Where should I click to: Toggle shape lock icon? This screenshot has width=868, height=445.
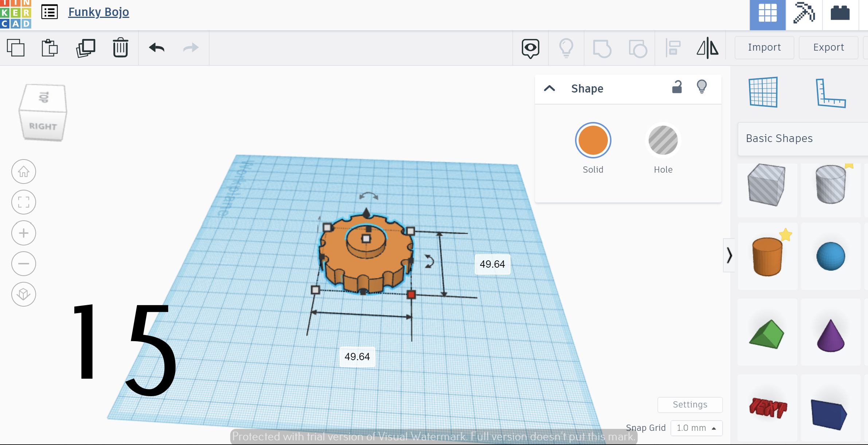[677, 87]
